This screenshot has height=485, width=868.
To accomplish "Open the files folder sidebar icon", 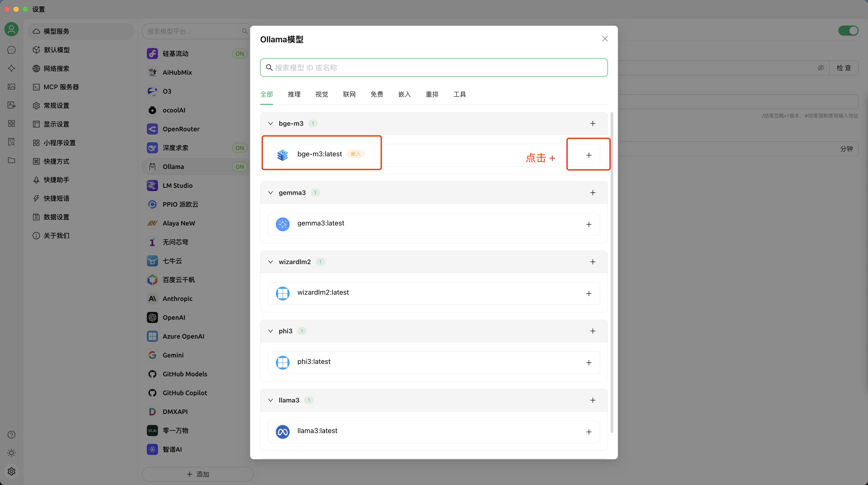I will 11,160.
